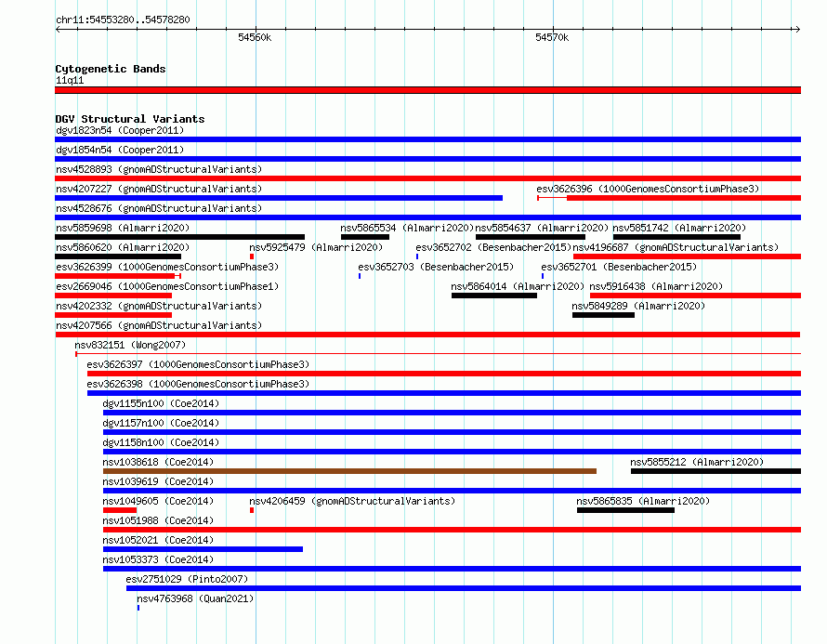Open the dgv1158n100 (Coe2014) label
The image size is (827, 644).
161,442
